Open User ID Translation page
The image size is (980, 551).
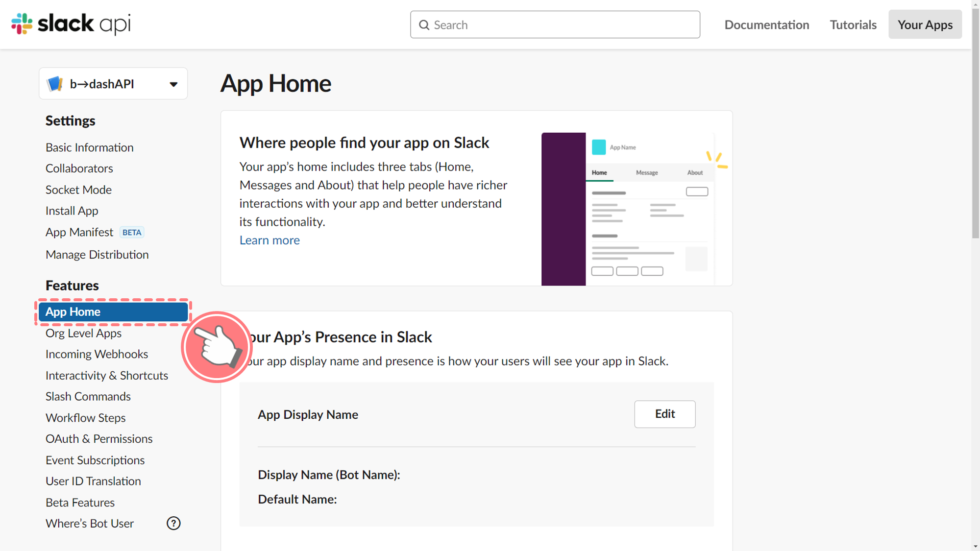tap(94, 481)
